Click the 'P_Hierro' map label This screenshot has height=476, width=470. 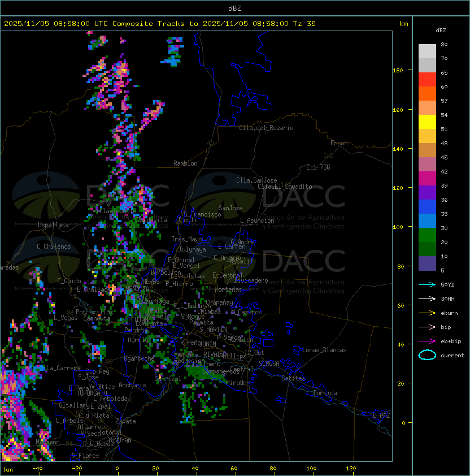[x=179, y=284]
